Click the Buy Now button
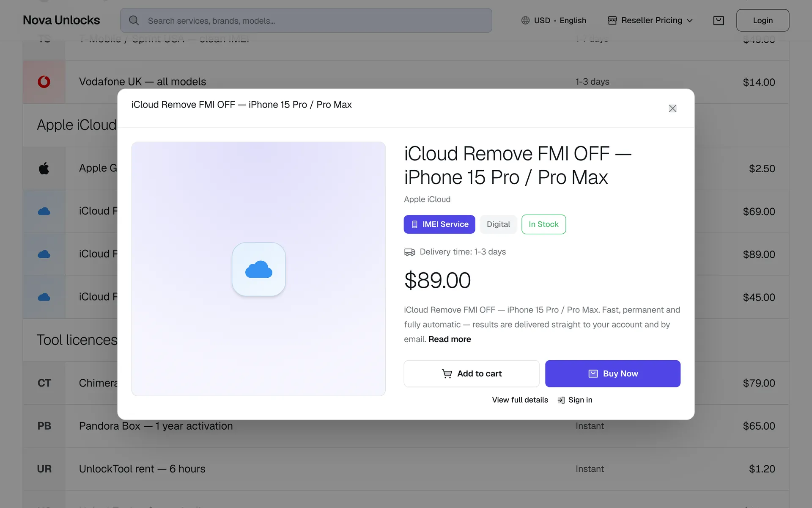 (612, 373)
